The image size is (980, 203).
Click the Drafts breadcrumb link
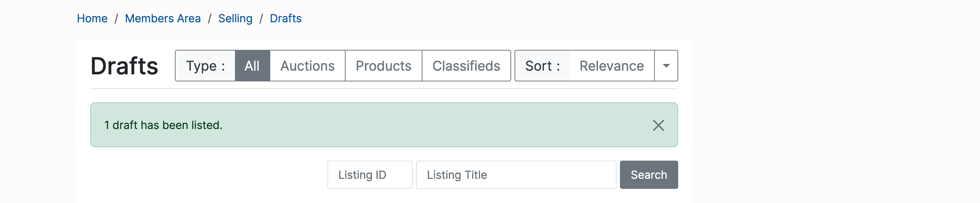(285, 18)
